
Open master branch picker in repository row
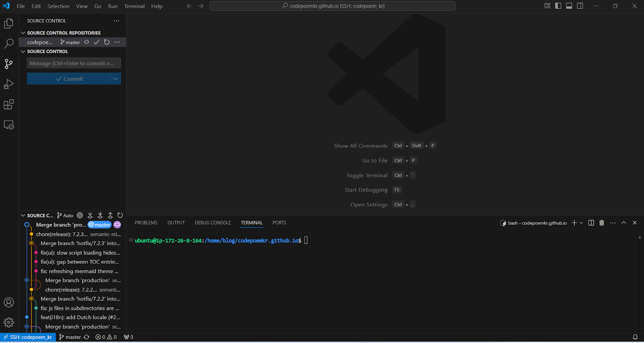coord(70,42)
